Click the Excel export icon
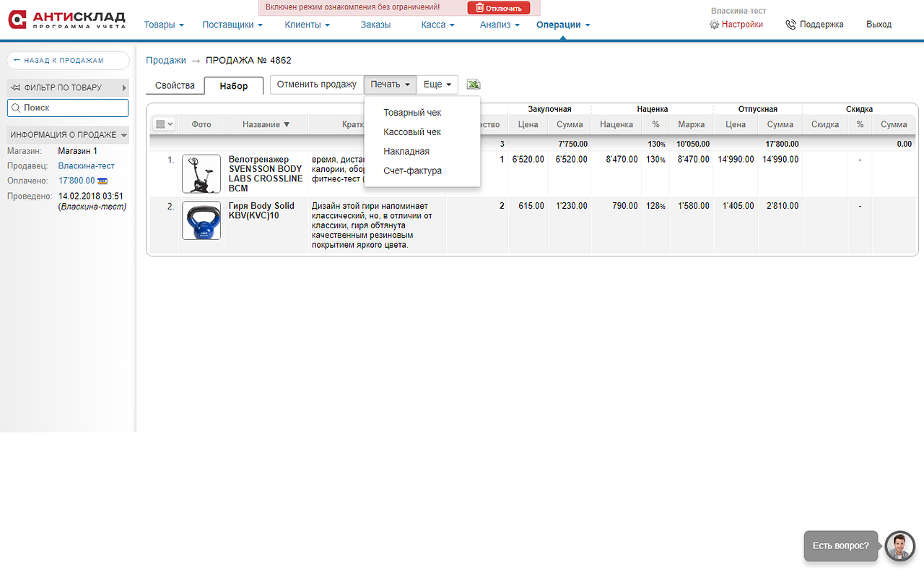 coord(474,85)
